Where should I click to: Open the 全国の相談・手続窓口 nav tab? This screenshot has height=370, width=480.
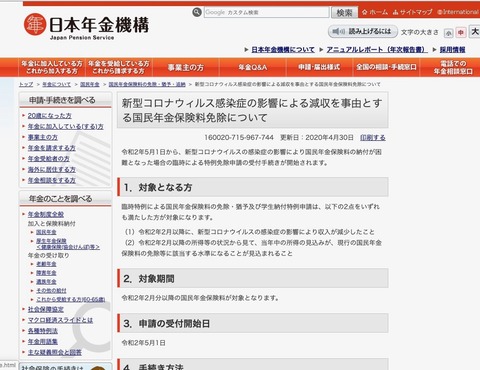pos(386,67)
